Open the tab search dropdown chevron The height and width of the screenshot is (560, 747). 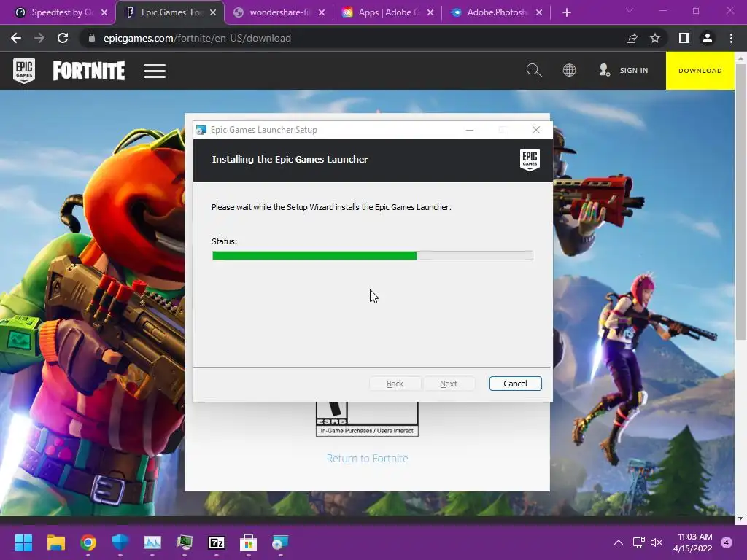tap(630, 10)
